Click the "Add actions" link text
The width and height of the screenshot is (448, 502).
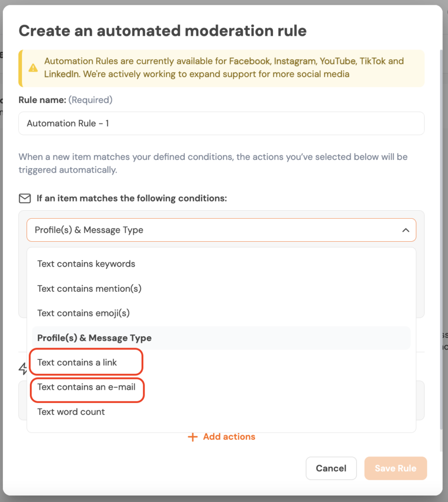[x=229, y=437]
